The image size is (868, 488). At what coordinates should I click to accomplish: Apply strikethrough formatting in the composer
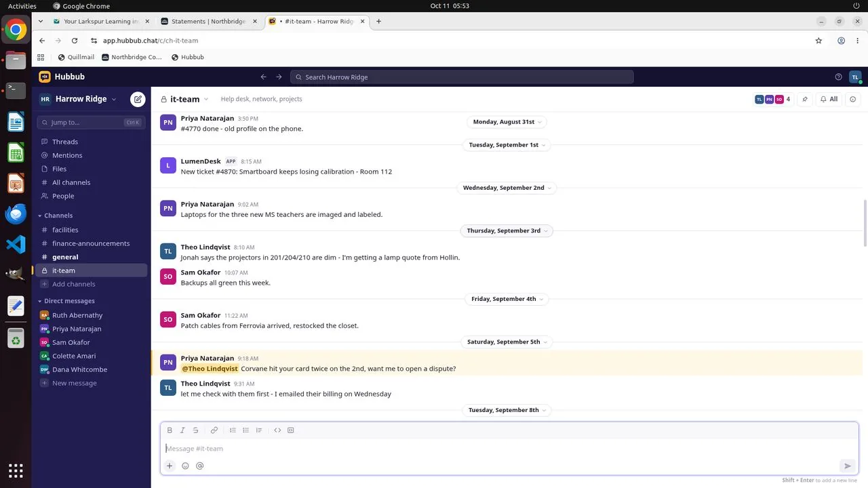[196, 430]
